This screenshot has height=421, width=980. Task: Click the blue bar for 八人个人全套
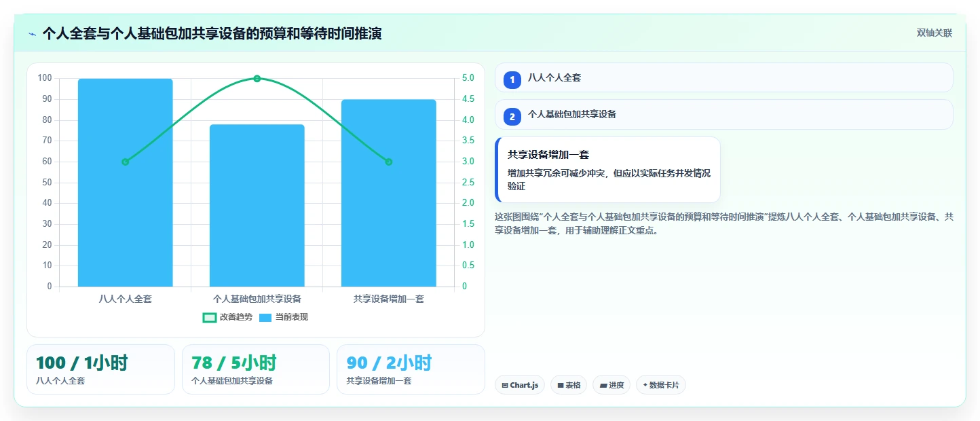pyautogui.click(x=126, y=183)
